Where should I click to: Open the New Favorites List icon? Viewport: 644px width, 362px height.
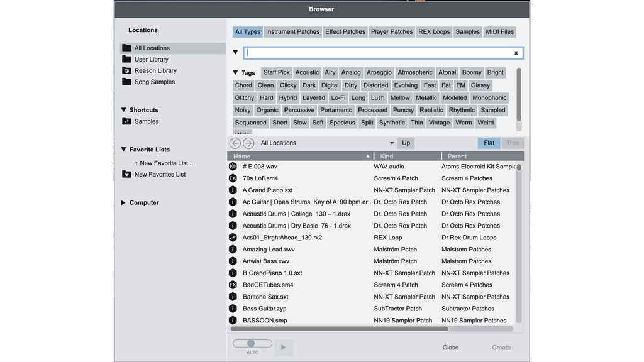127,174
